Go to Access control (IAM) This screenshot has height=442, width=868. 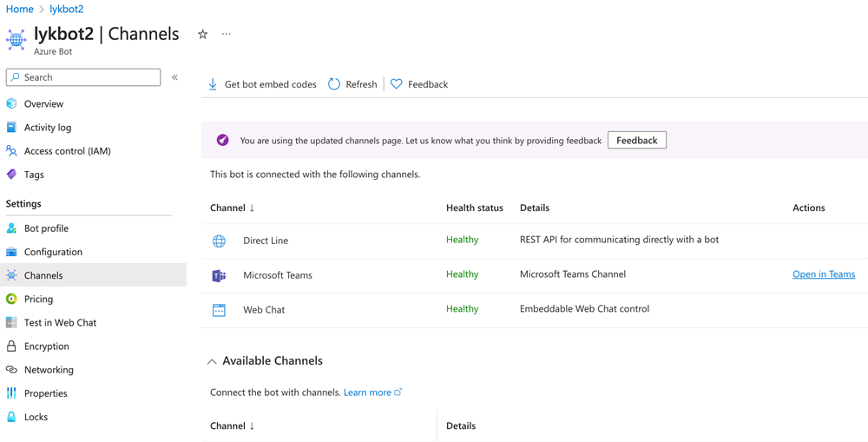67,151
